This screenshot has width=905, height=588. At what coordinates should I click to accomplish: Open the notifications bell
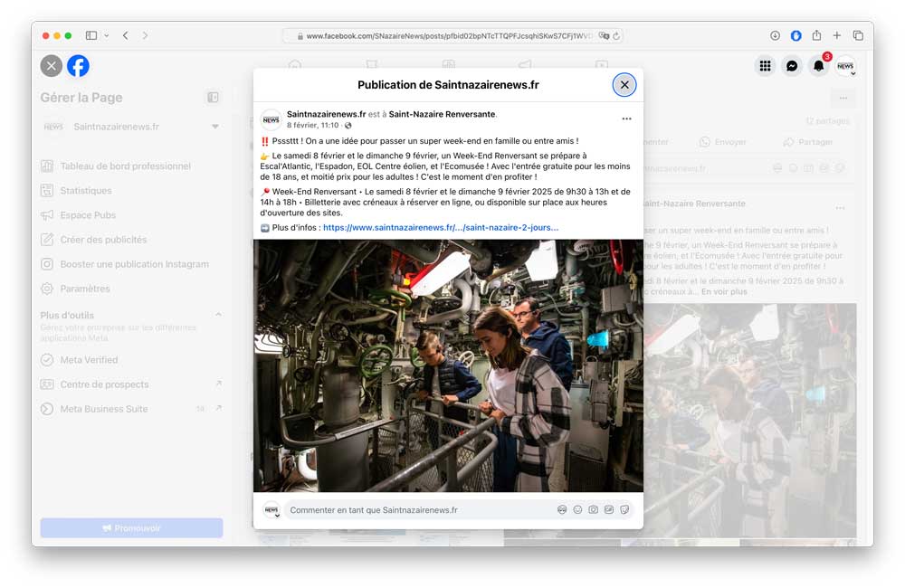pyautogui.click(x=819, y=66)
